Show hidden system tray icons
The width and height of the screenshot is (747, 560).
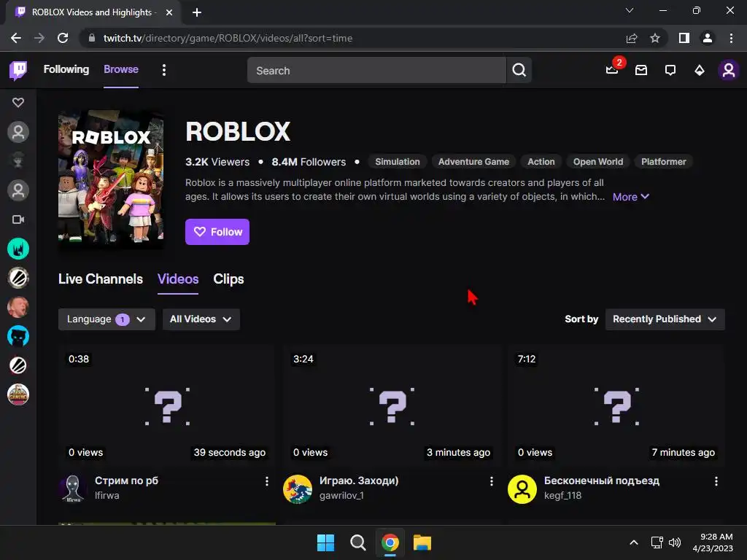point(634,542)
